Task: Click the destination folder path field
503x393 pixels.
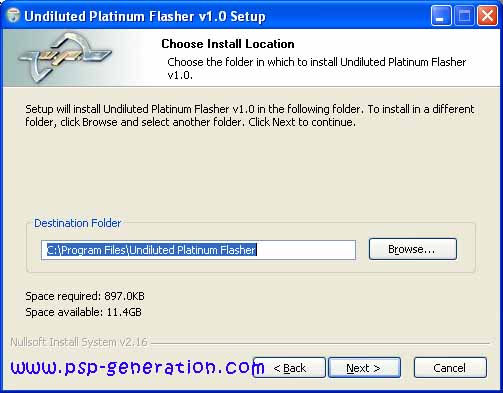Action: tap(198, 250)
